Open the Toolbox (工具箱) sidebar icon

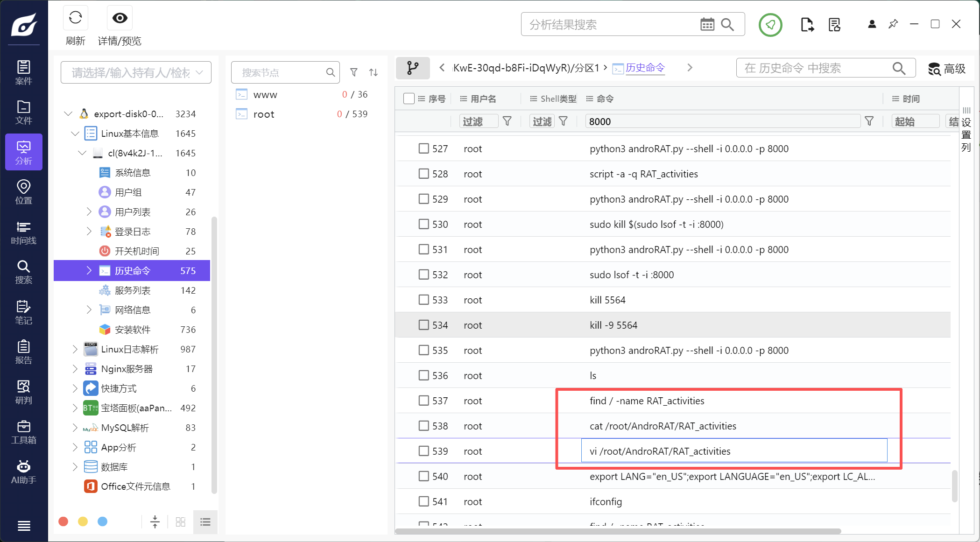23,432
